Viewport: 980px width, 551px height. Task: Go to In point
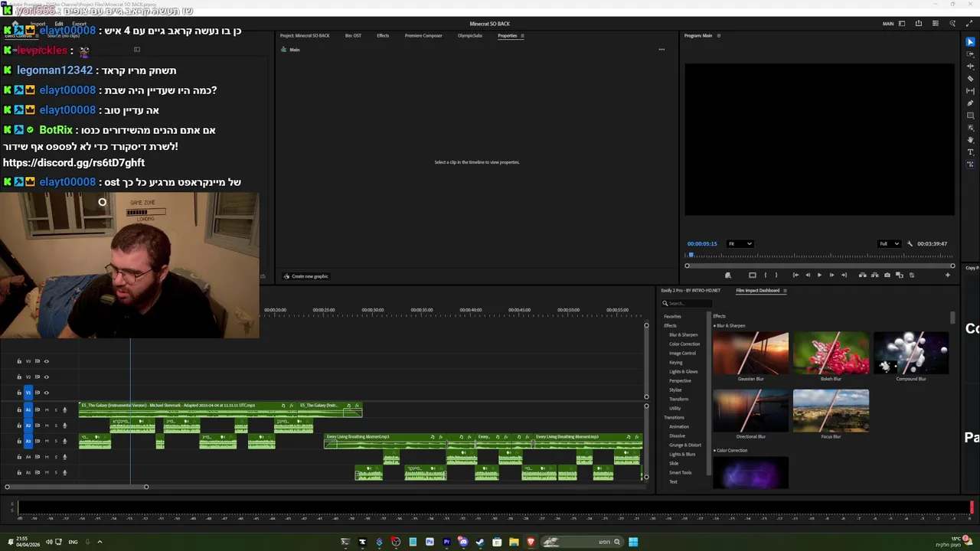point(795,275)
